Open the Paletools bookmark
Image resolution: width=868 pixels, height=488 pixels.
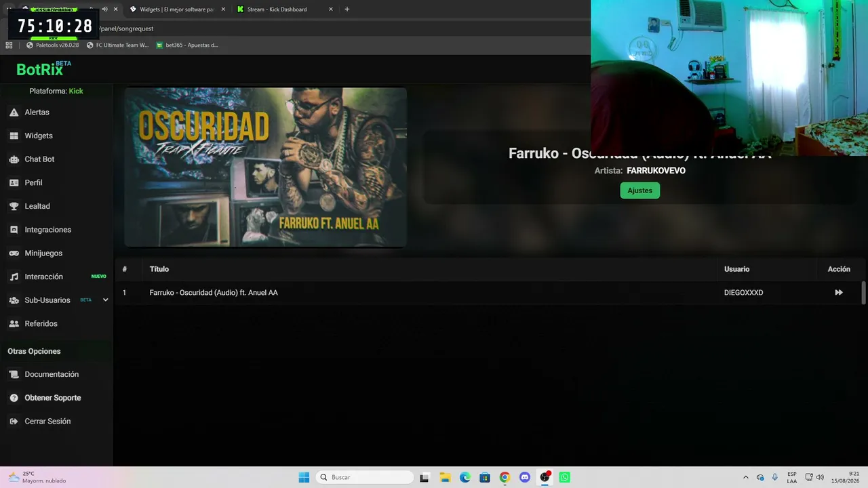[53, 45]
